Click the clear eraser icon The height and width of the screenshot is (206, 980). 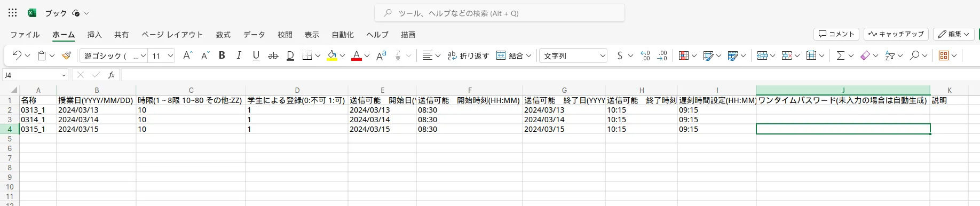coord(865,56)
